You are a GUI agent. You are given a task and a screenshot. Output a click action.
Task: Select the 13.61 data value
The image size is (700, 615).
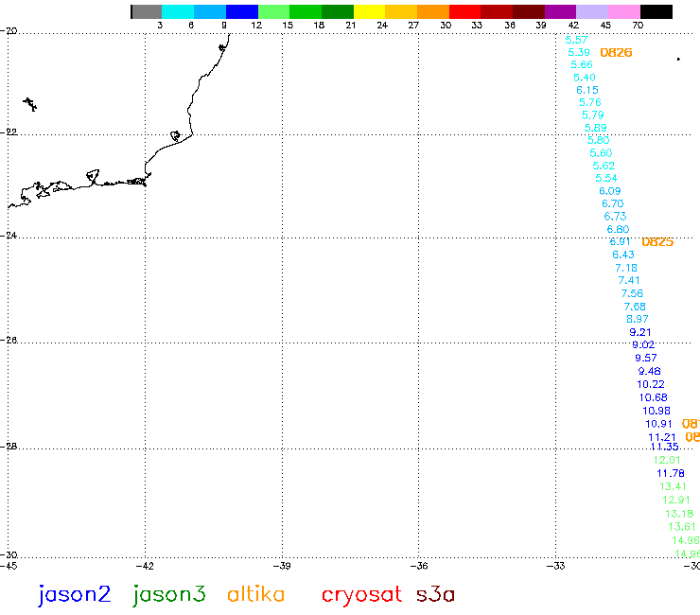point(682,527)
